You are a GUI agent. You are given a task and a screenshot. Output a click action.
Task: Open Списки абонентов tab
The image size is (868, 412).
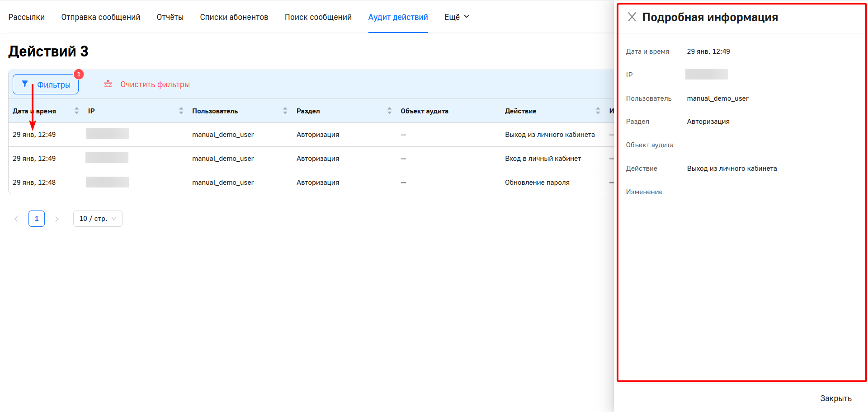click(x=234, y=17)
